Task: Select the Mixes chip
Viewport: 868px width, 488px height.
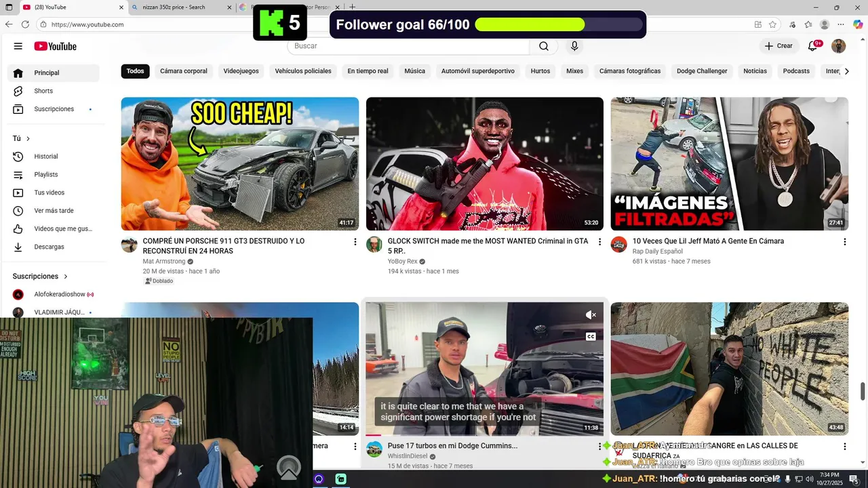Action: pos(574,71)
